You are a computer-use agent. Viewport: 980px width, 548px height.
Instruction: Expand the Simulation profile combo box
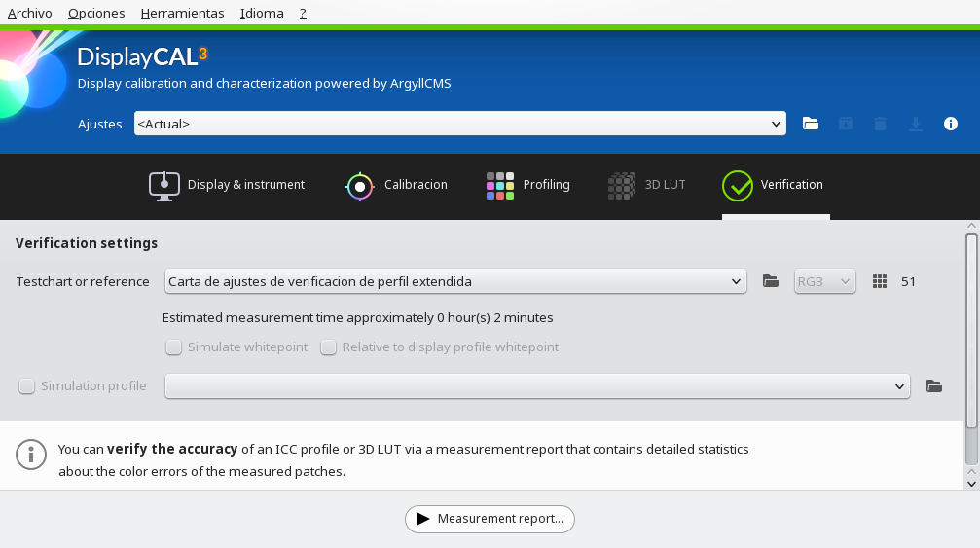[x=536, y=386]
